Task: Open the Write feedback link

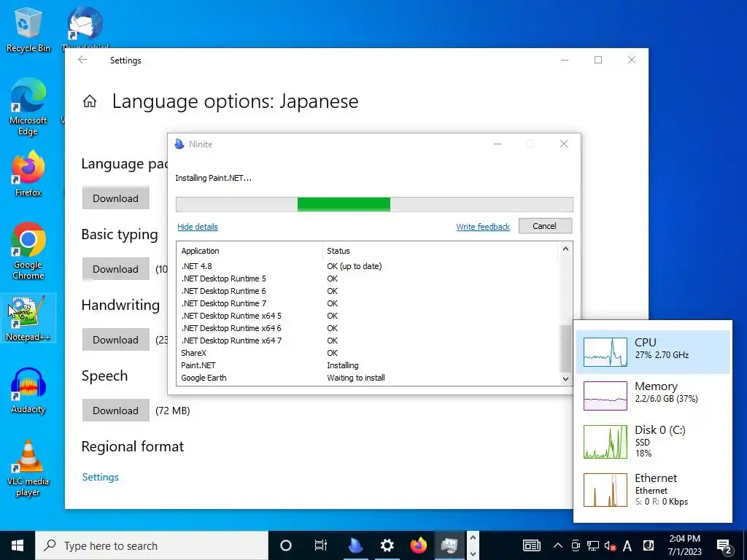Action: tap(483, 227)
